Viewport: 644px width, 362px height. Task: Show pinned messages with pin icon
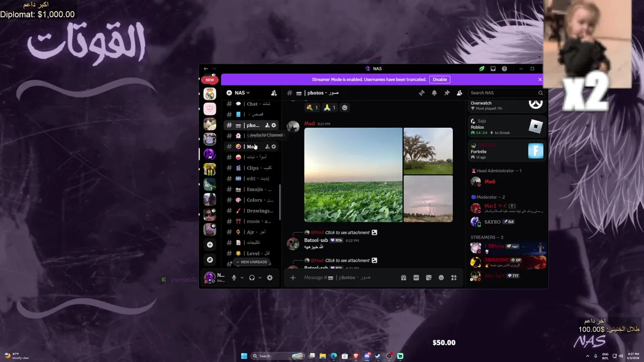coord(447,93)
